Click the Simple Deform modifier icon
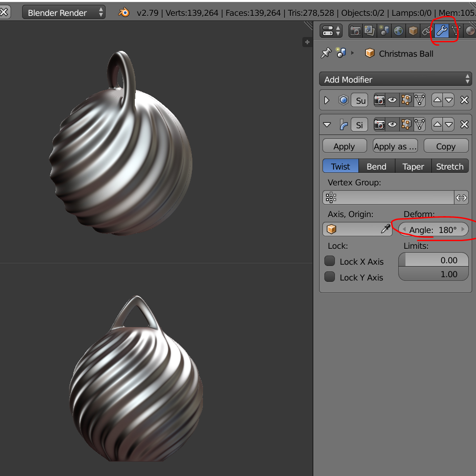Screen dimensions: 476x476 click(x=344, y=124)
